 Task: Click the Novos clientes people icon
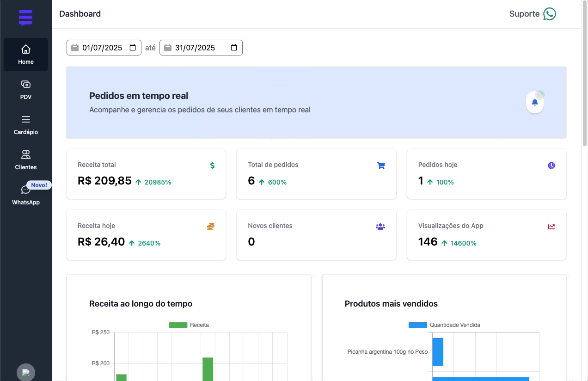coord(380,227)
